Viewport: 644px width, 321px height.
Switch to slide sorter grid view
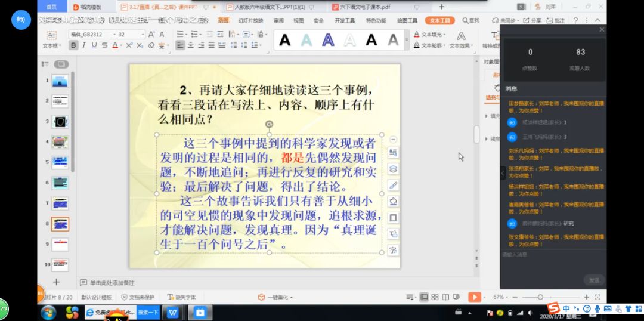(435, 297)
